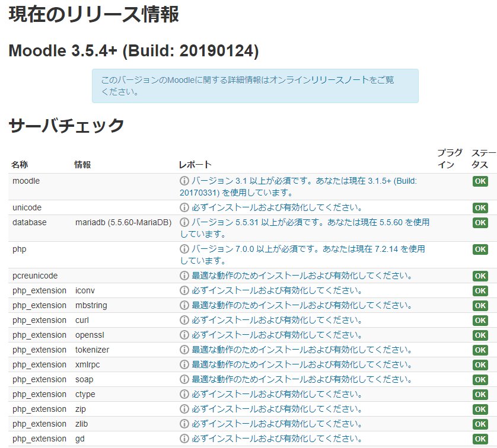Click the OK badge in the xmlrpc row
The width and height of the screenshot is (497, 448).
[480, 364]
